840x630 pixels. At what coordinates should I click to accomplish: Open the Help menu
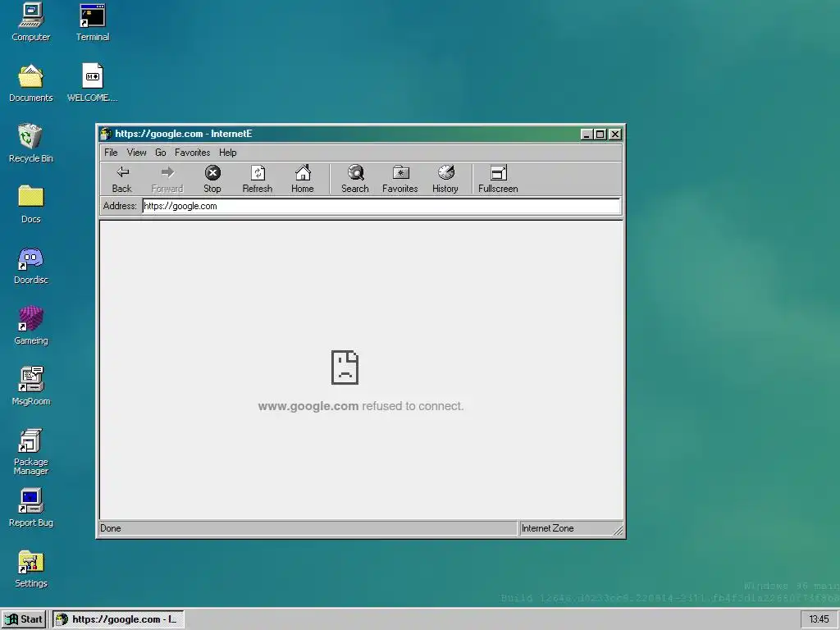tap(228, 153)
